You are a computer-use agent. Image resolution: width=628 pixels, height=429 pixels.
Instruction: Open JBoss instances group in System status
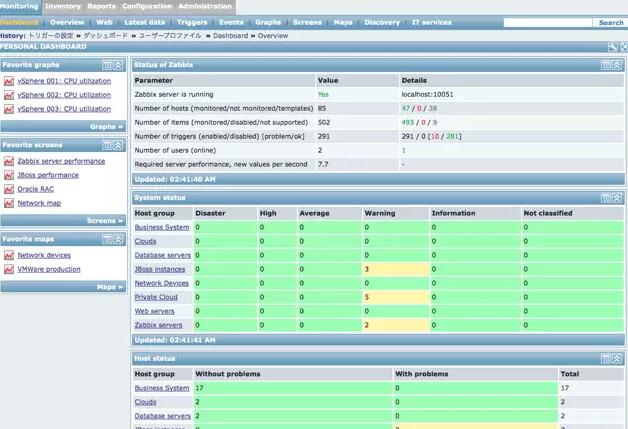[160, 269]
